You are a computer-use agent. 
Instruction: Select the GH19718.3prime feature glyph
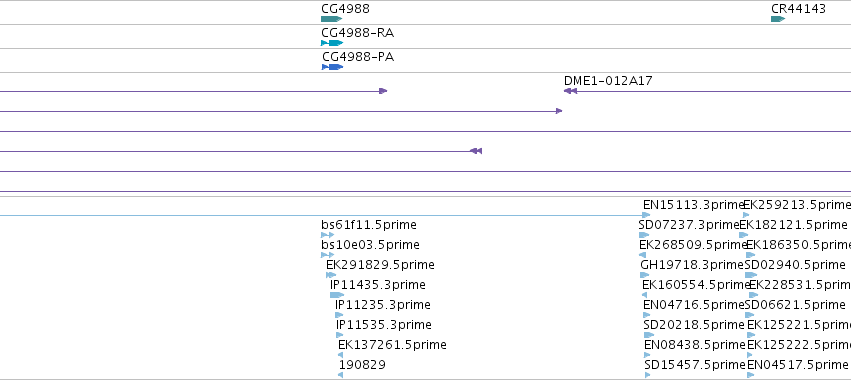[x=645, y=275]
